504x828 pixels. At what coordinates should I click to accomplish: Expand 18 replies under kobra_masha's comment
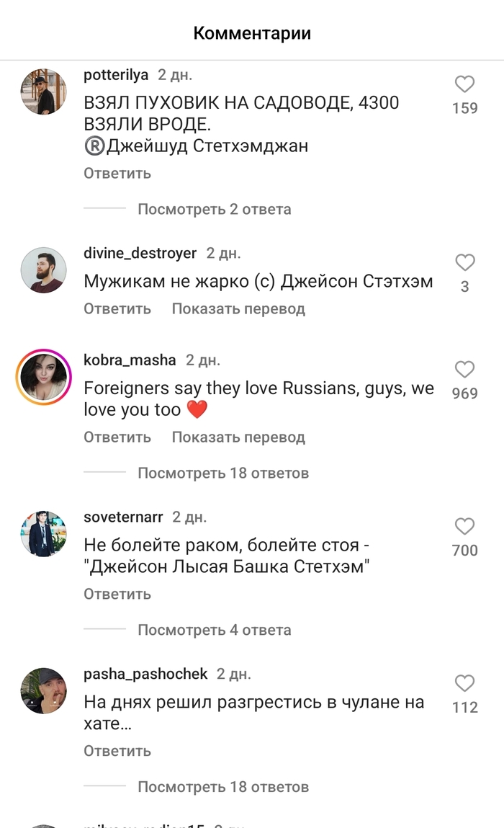tap(222, 473)
